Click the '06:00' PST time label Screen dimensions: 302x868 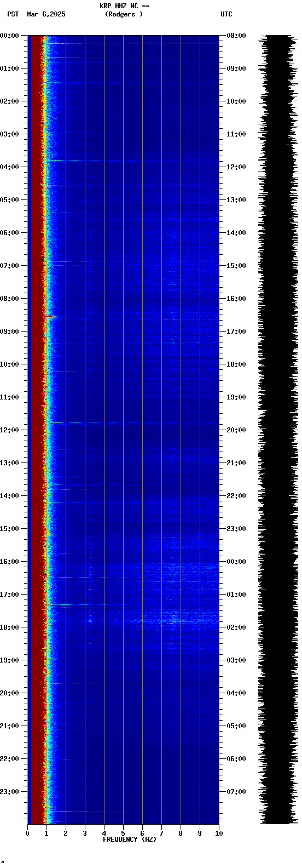pyautogui.click(x=10, y=233)
